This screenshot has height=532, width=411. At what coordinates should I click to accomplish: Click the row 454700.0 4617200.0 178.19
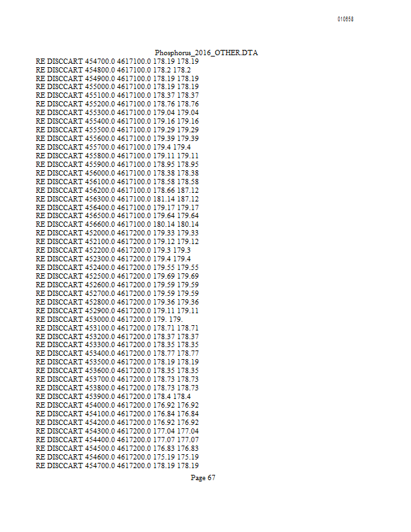[x=118, y=466]
